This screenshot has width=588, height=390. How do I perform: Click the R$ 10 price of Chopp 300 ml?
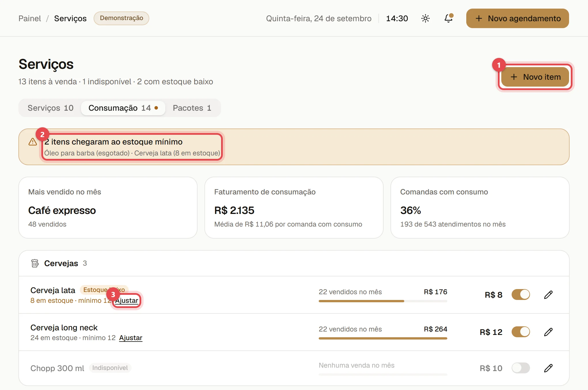(x=491, y=368)
